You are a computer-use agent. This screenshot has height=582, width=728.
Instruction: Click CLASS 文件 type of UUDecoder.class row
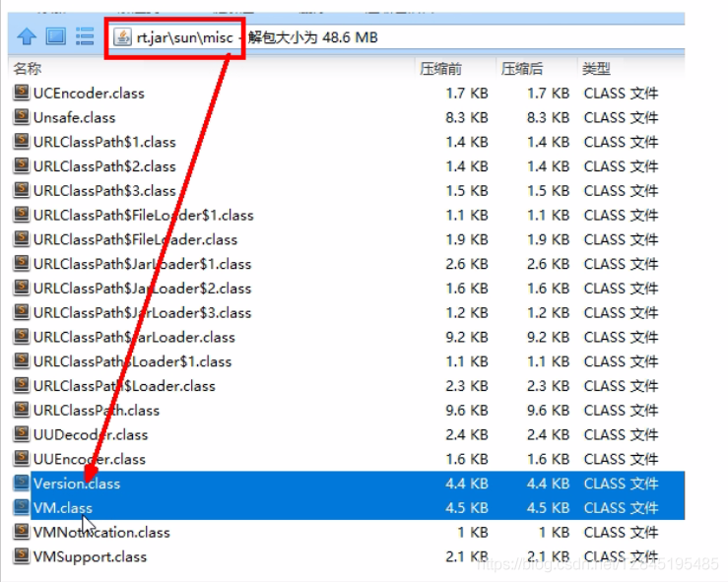[x=621, y=434]
